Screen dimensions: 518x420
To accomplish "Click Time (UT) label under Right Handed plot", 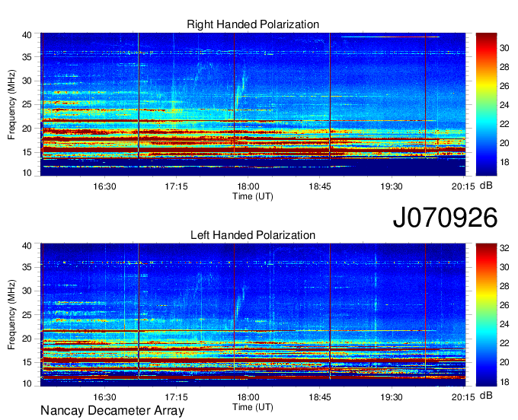I will (253, 196).
